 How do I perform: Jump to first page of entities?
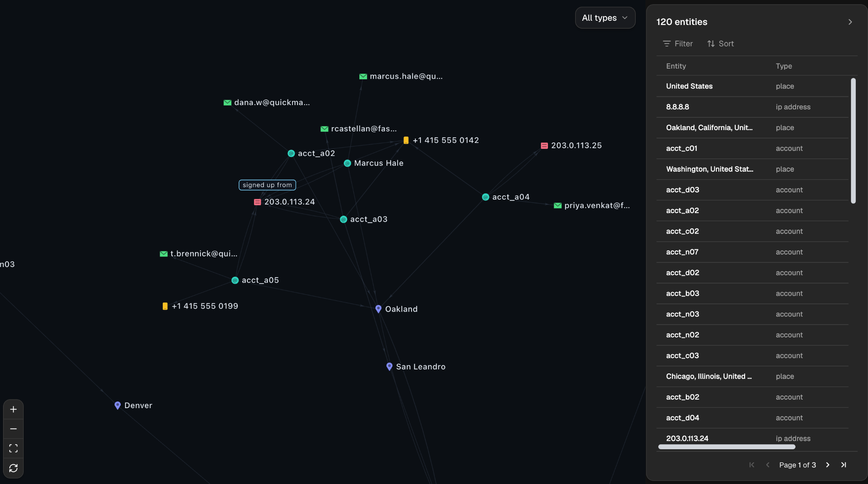pos(752,465)
